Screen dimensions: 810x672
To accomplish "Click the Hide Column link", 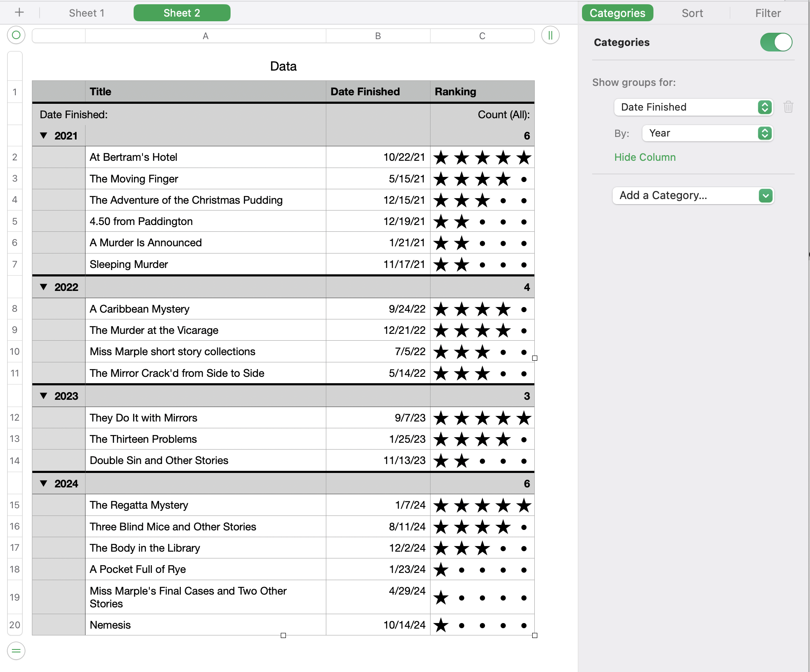I will coord(645,157).
